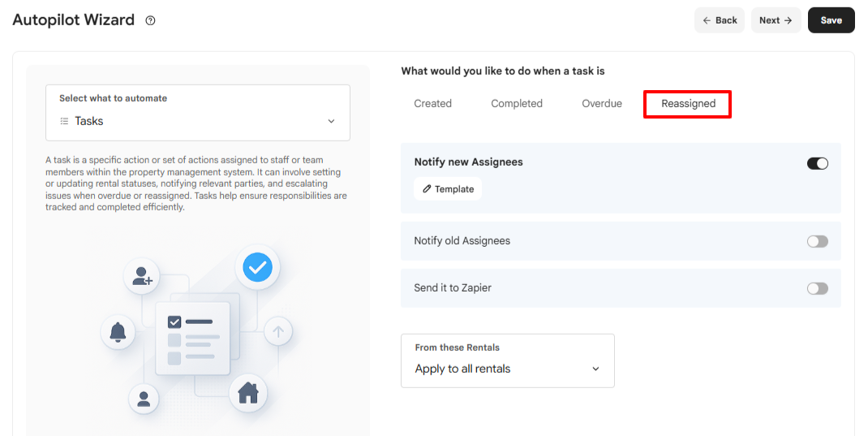This screenshot has height=436, width=868.
Task: Switch to the Overdue tab
Action: tap(602, 104)
